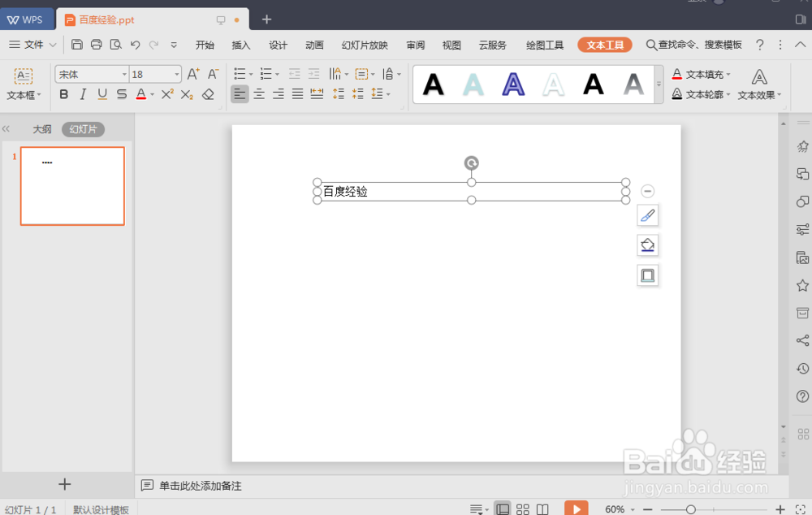Screen dimensions: 812x515
Task: Click notes area 单击此处添加备注
Action: [x=200, y=486]
